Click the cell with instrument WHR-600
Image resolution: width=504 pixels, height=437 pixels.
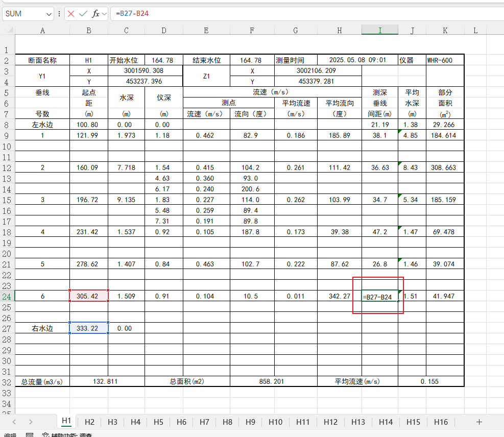(x=445, y=60)
